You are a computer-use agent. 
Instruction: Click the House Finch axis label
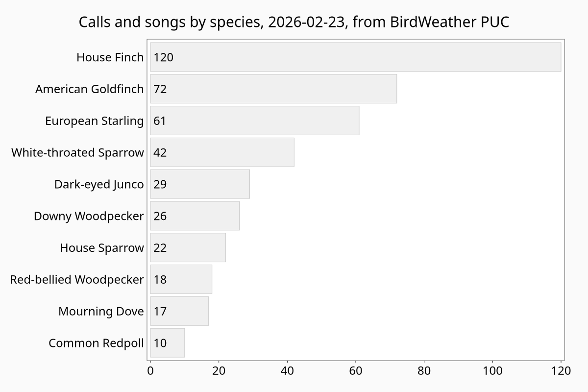click(110, 57)
